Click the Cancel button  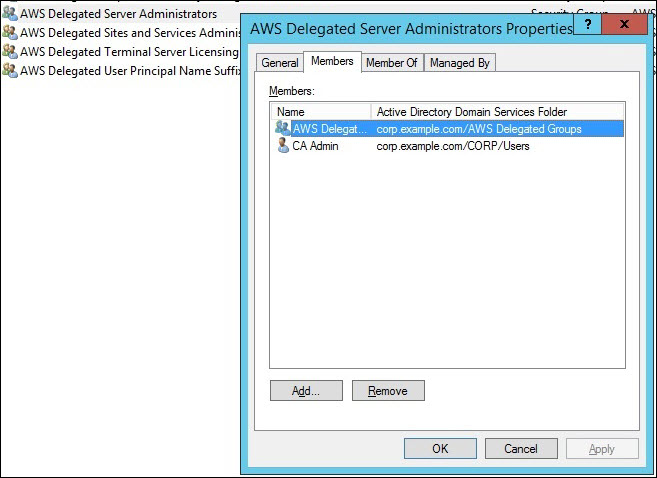coord(521,449)
